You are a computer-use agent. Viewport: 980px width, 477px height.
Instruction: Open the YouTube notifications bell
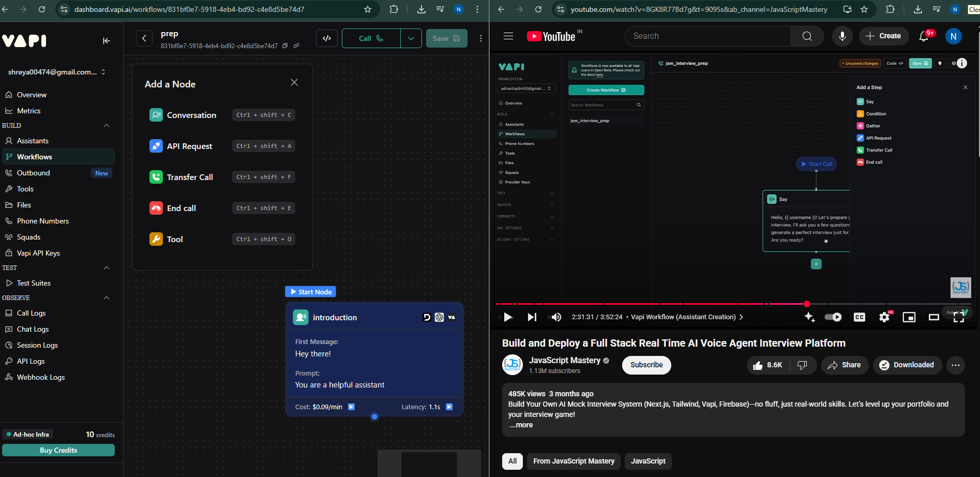pos(924,36)
